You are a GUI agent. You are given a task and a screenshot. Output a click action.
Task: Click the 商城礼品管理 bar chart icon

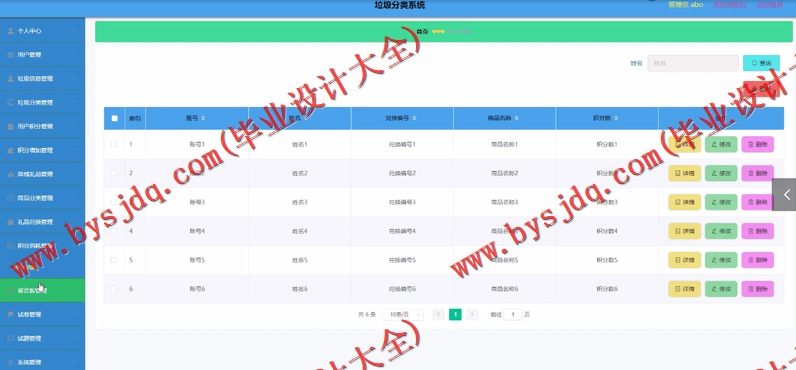[10, 174]
